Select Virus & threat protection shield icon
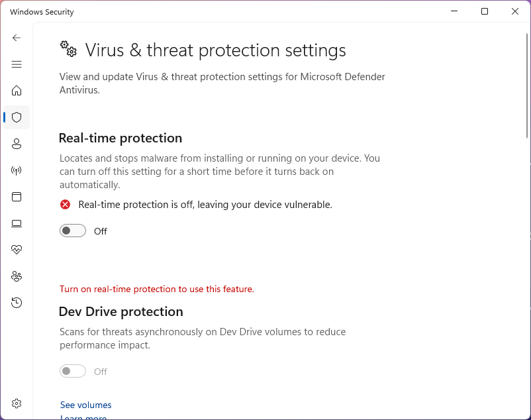The image size is (531, 420). pyautogui.click(x=17, y=117)
